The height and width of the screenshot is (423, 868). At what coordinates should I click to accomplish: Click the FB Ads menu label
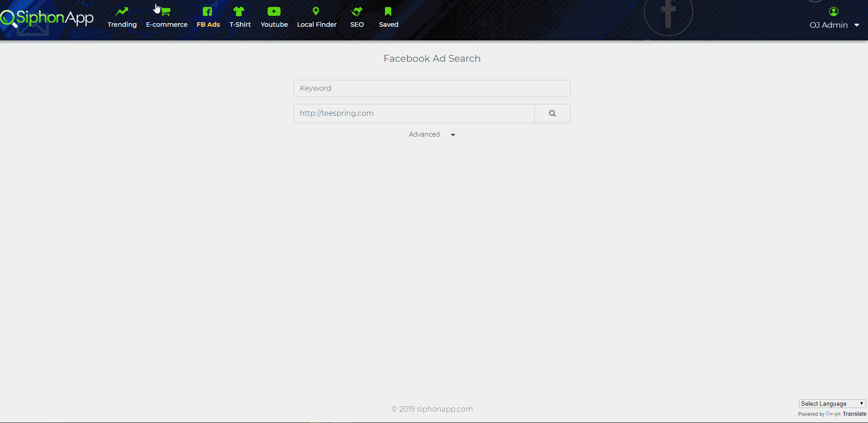208,25
